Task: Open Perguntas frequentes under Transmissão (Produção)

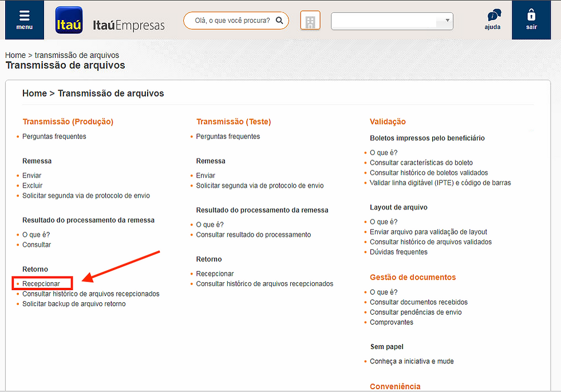Action: tap(54, 136)
